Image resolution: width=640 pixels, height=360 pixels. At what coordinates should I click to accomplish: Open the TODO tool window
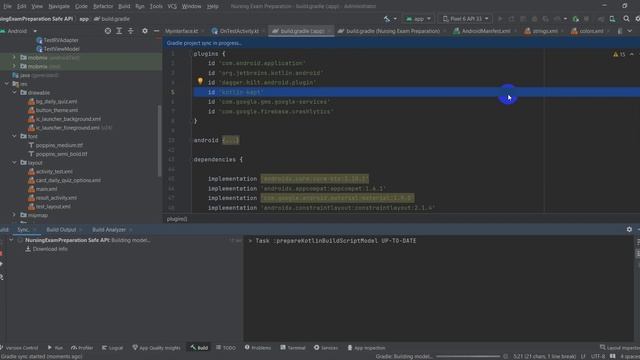[226, 348]
